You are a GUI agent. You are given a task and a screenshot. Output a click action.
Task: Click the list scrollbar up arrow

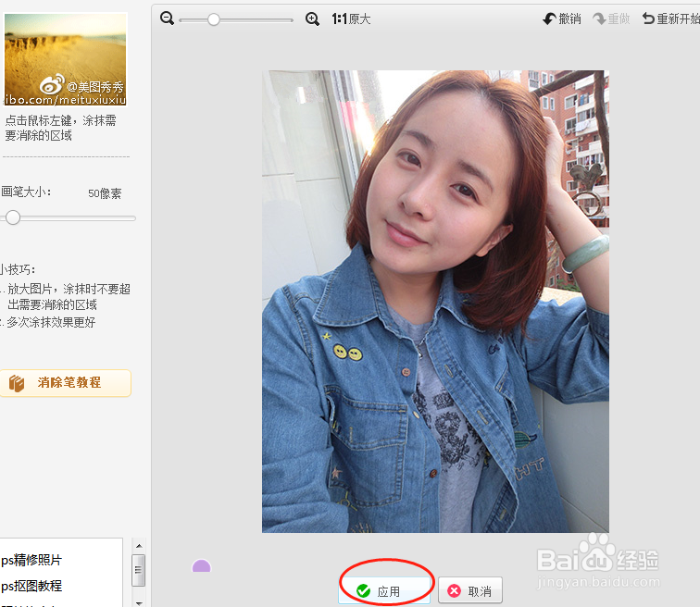[x=139, y=546]
